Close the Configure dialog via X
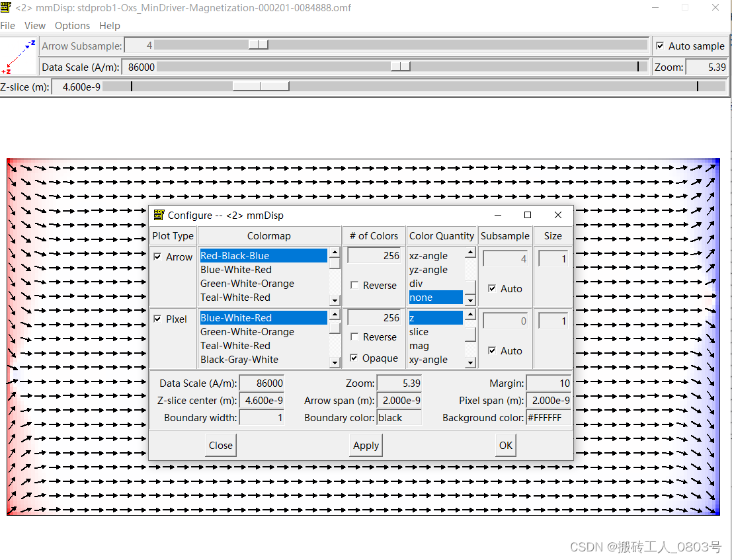This screenshot has height=560, width=732. click(558, 215)
